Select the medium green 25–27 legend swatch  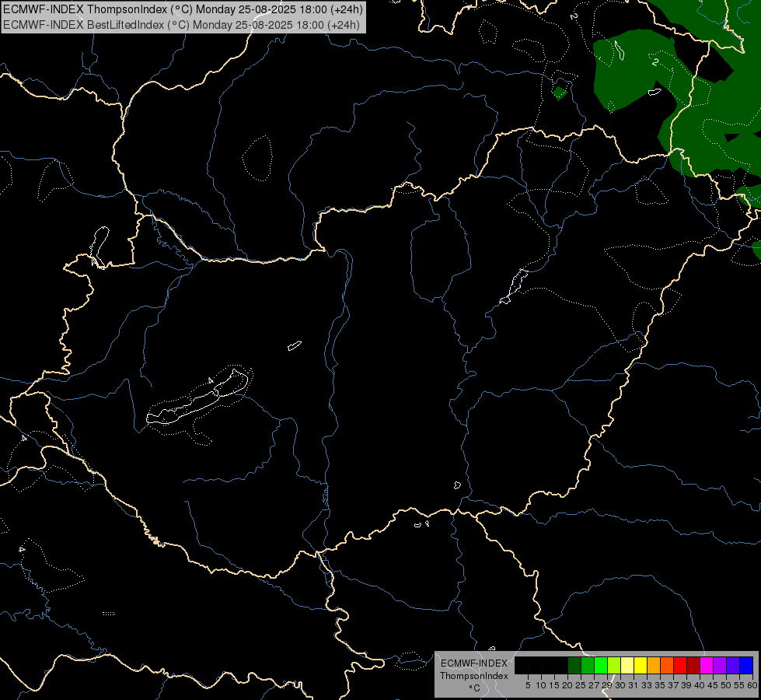587,666
